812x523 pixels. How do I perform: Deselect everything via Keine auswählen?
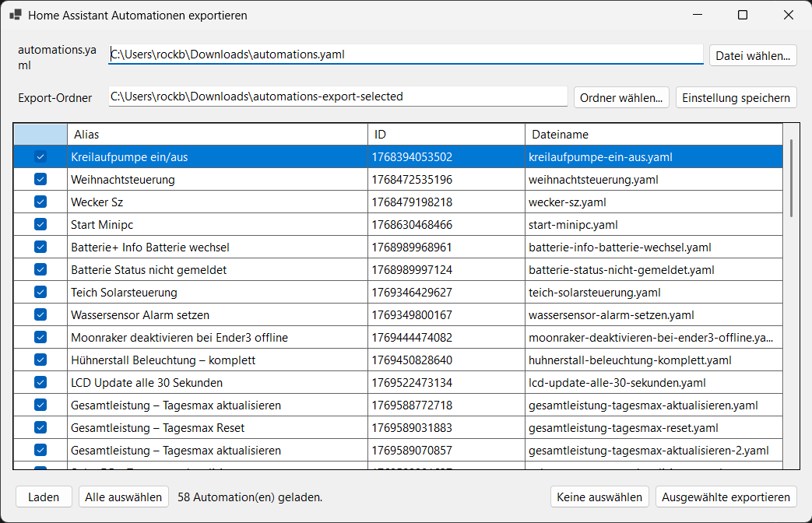pos(599,497)
